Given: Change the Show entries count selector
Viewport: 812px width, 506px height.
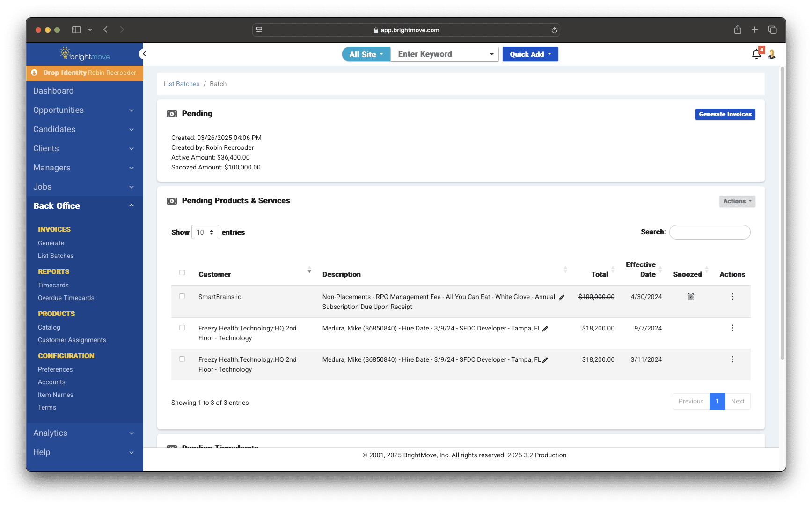Looking at the screenshot, I should (205, 232).
